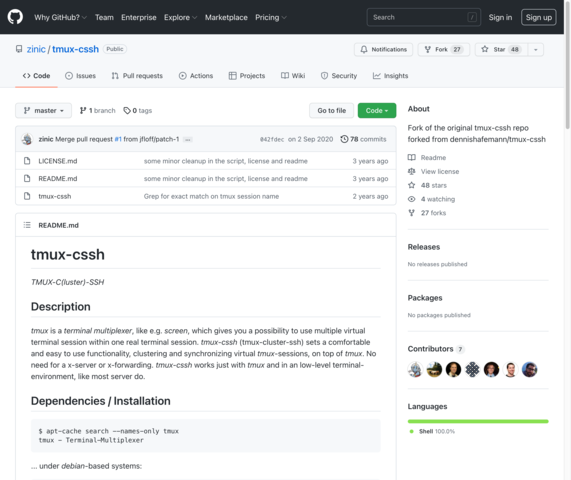Open the tmux-cssh script file name
Screen dimensions: 571x480
tap(55, 196)
